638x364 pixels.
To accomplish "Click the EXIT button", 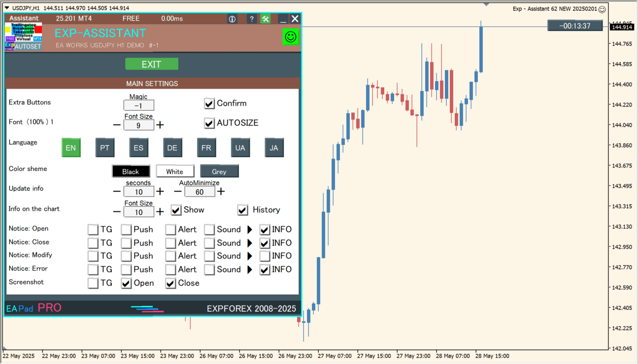I will coord(152,64).
